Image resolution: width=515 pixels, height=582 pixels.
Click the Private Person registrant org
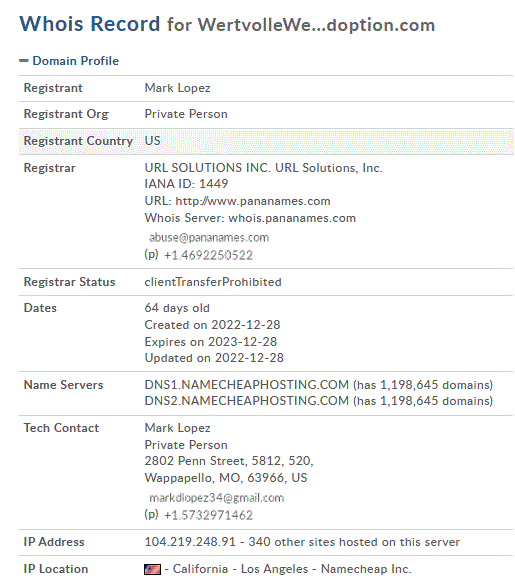point(186,114)
